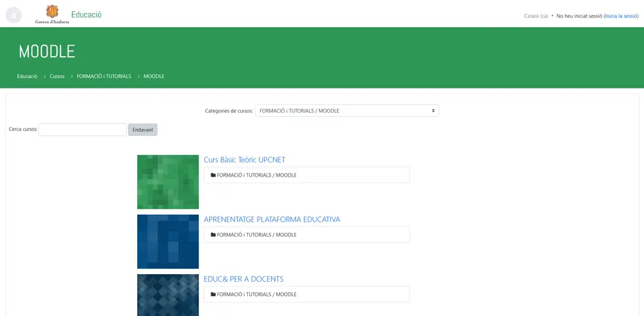
Task: Go to Cursos in the breadcrumb
Action: [57, 76]
